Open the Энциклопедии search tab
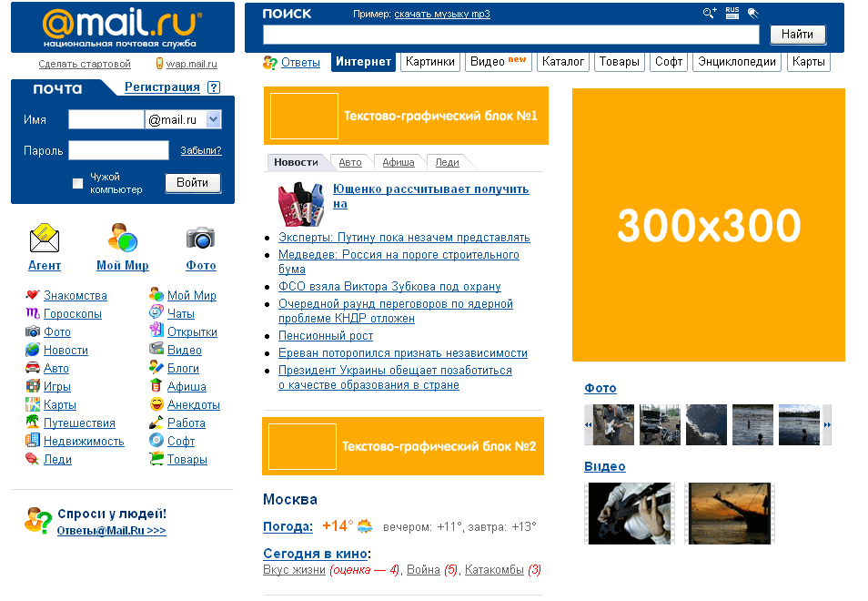 tap(737, 62)
